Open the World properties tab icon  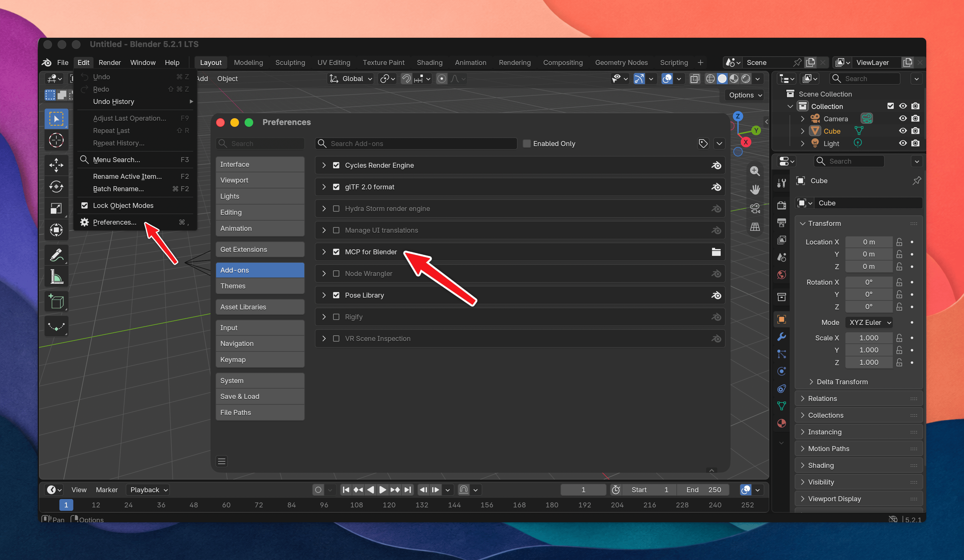[782, 275]
